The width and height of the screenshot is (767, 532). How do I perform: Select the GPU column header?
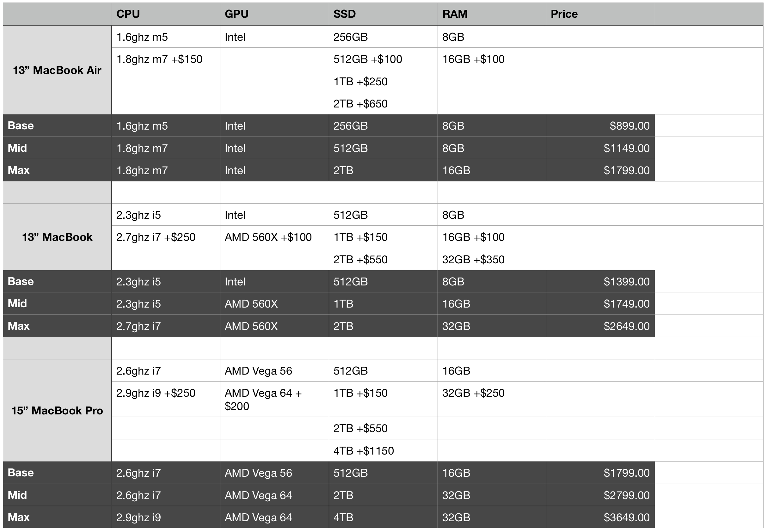coord(274,14)
